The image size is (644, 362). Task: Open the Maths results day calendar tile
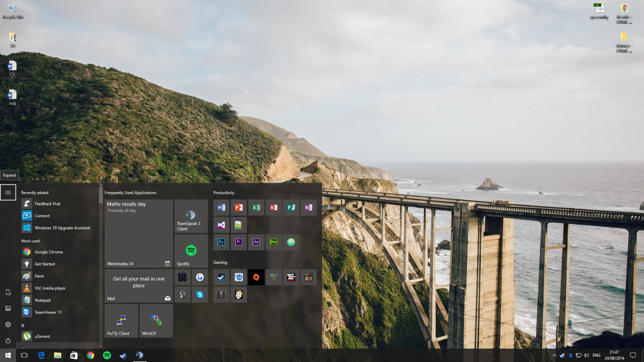pyautogui.click(x=139, y=234)
